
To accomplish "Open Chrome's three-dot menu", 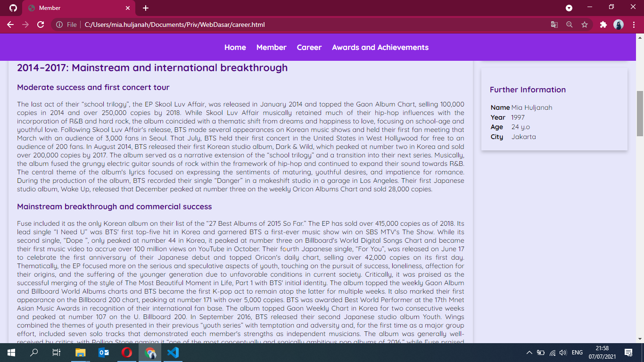I will coord(634,25).
